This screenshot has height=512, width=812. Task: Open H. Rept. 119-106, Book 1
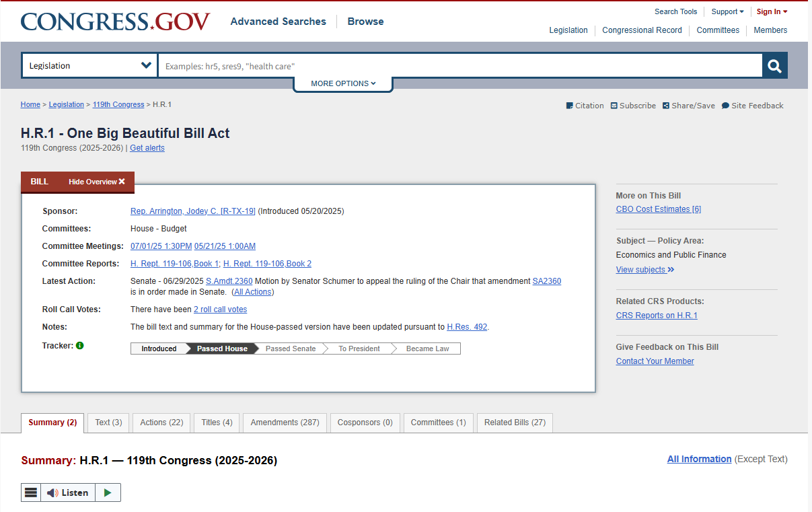[x=175, y=264]
